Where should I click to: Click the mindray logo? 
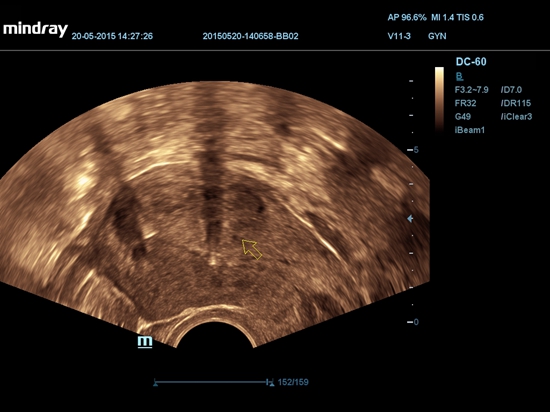click(x=35, y=30)
